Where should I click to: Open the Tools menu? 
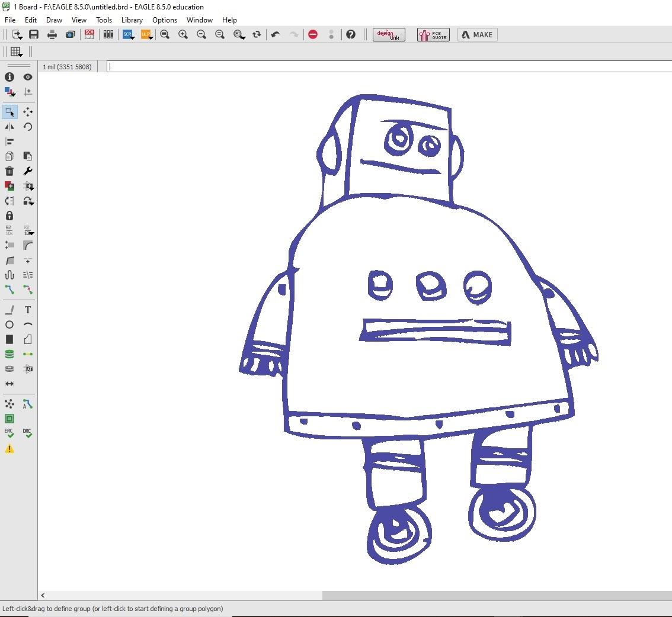point(104,20)
